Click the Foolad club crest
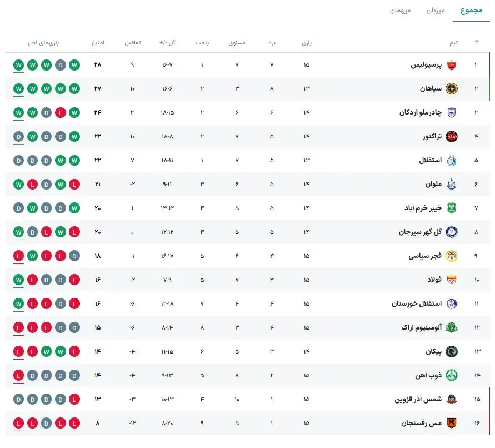This screenshot has width=495, height=448. (451, 280)
